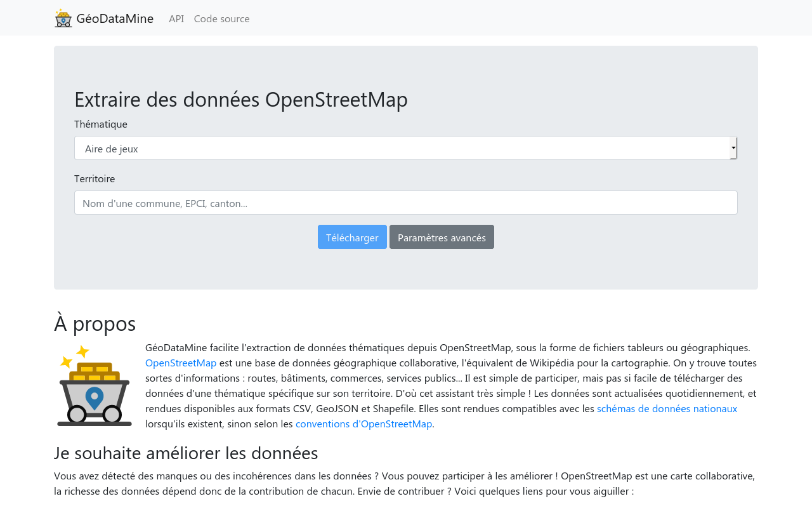Click the gold bars in the large cart illustration
Image resolution: width=812 pixels, height=508 pixels.
tap(94, 372)
